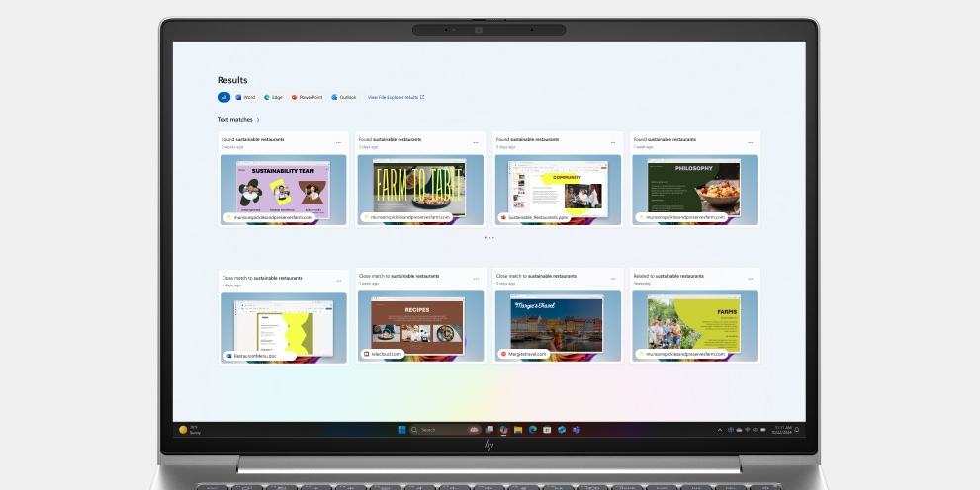Screen dimensions: 980x490
Task: Launch Microsoft Edge from the taskbar
Action: click(x=532, y=430)
